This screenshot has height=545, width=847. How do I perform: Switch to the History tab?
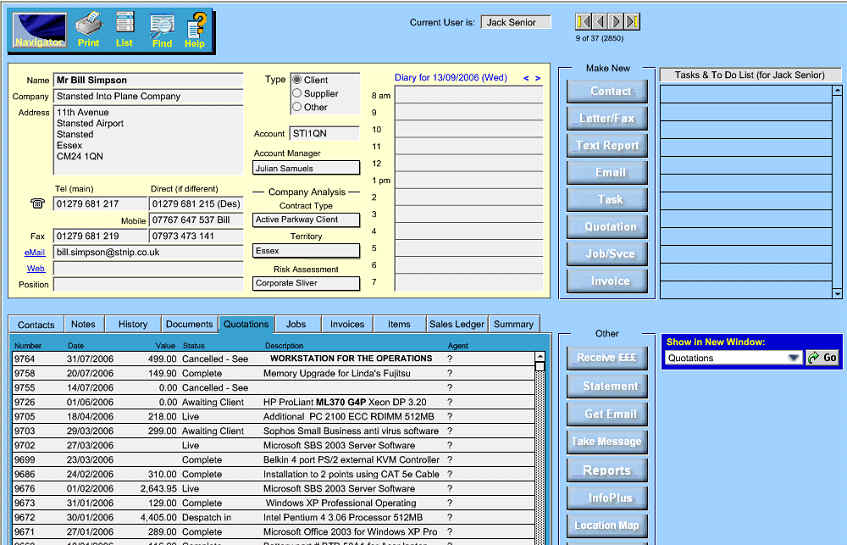[133, 324]
